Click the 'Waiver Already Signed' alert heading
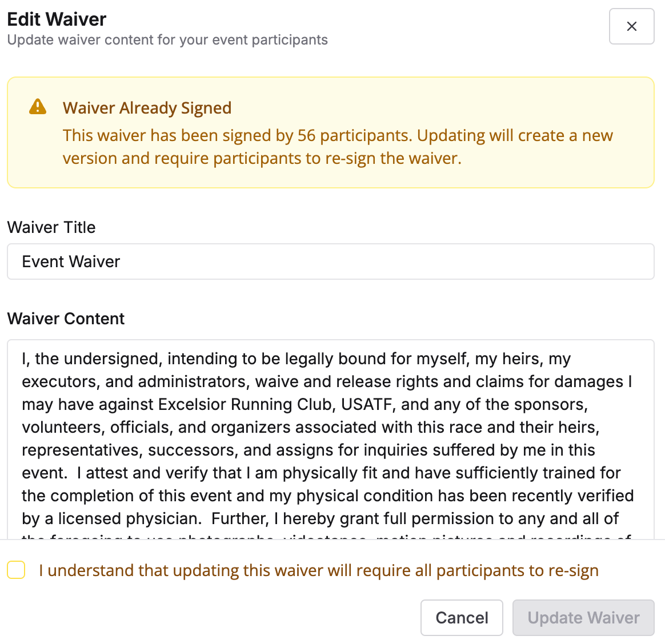 147,108
